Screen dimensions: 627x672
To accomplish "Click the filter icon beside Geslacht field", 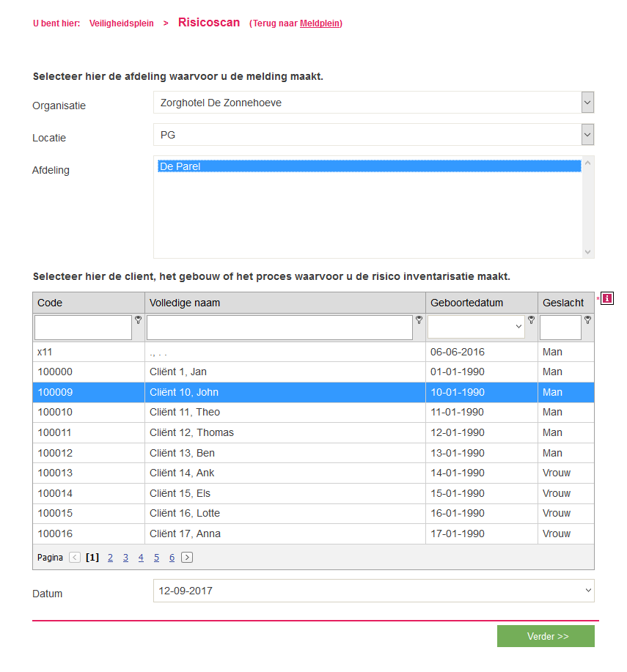I will point(587,320).
